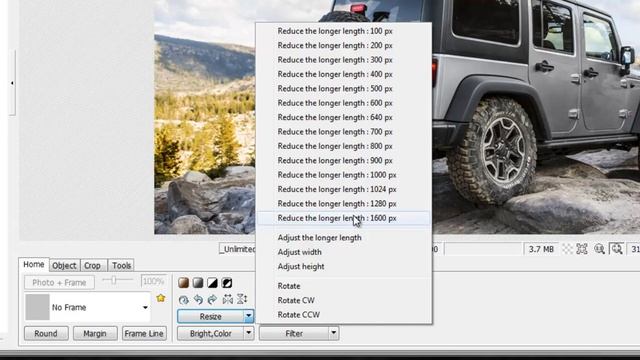Flip the photo horizontally icon
Screen dimensions: 640x360
tap(227, 300)
